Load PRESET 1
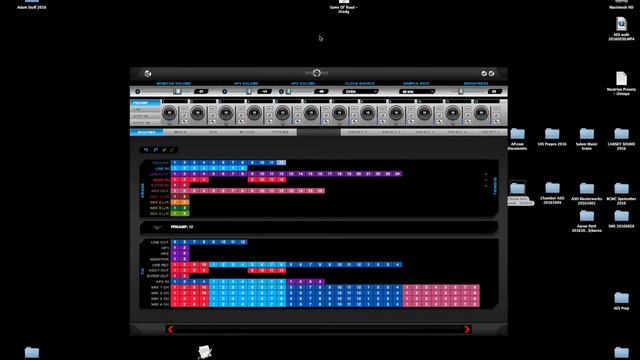 [x=358, y=132]
